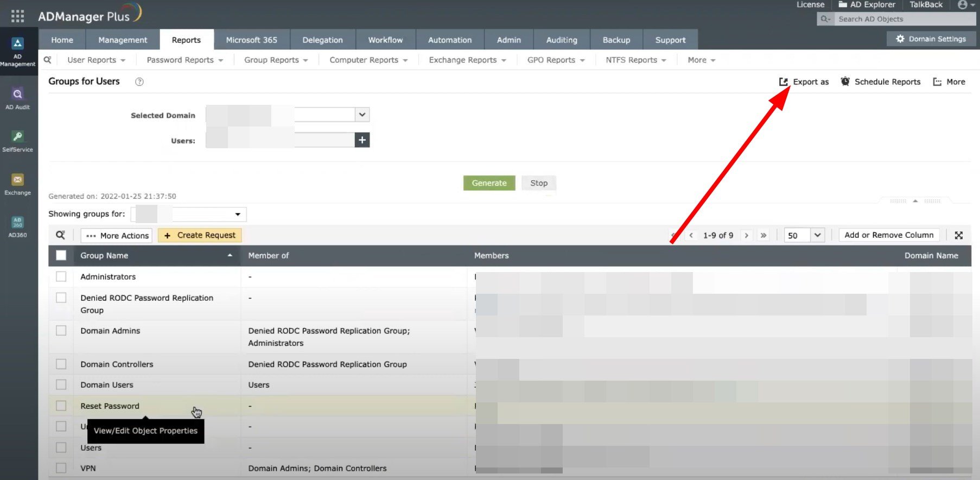Image resolution: width=980 pixels, height=480 pixels.
Task: Open the User Reports dropdown
Action: coord(96,60)
